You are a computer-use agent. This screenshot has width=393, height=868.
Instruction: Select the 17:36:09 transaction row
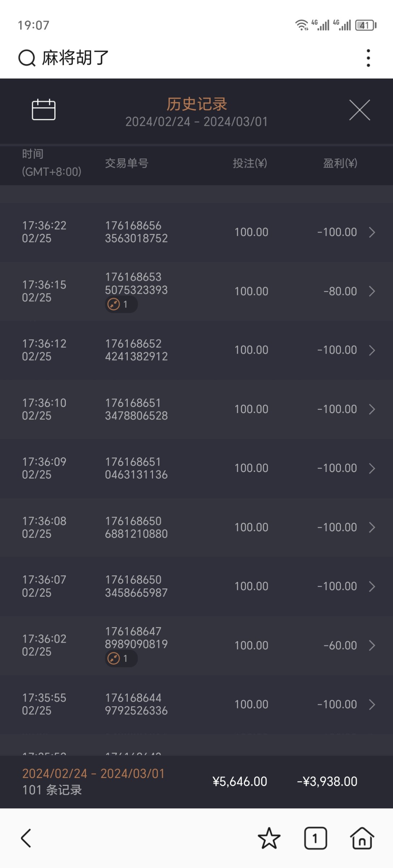tap(195, 468)
